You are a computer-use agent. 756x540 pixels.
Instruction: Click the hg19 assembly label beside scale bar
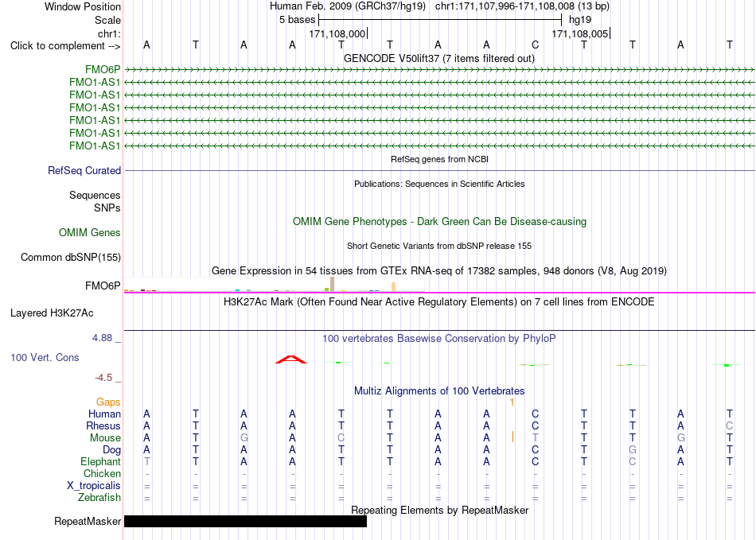tap(580, 20)
